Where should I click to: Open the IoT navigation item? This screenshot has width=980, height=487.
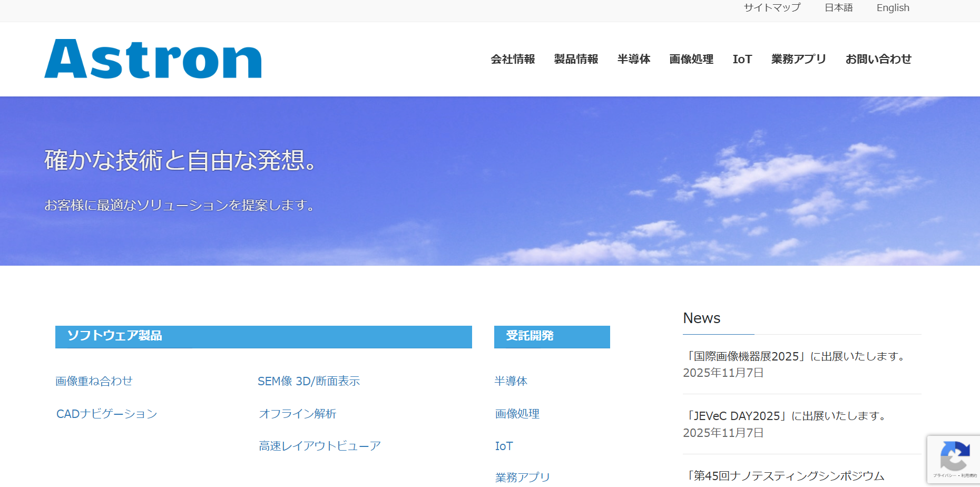pos(742,59)
